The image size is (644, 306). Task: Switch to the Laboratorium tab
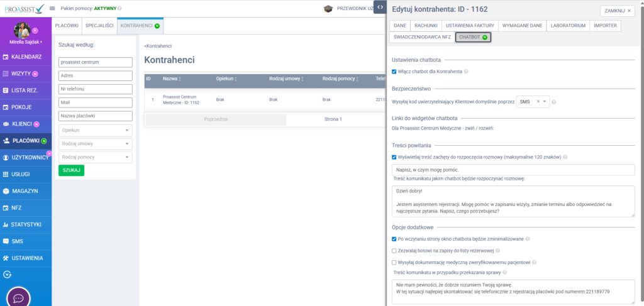(568, 26)
